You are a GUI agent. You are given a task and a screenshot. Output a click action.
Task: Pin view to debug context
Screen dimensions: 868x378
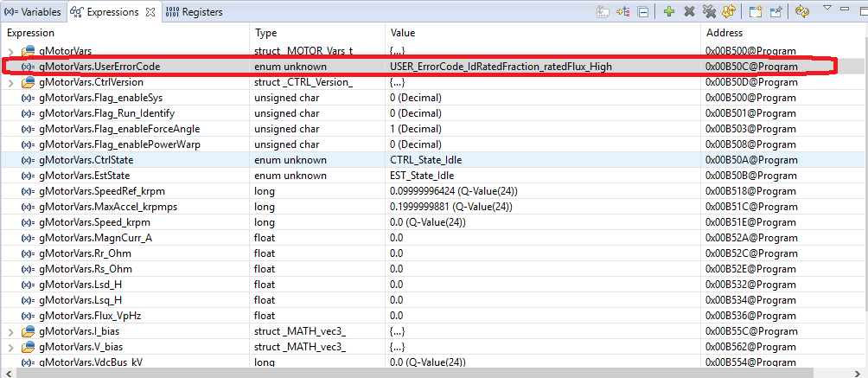pyautogui.click(x=775, y=11)
